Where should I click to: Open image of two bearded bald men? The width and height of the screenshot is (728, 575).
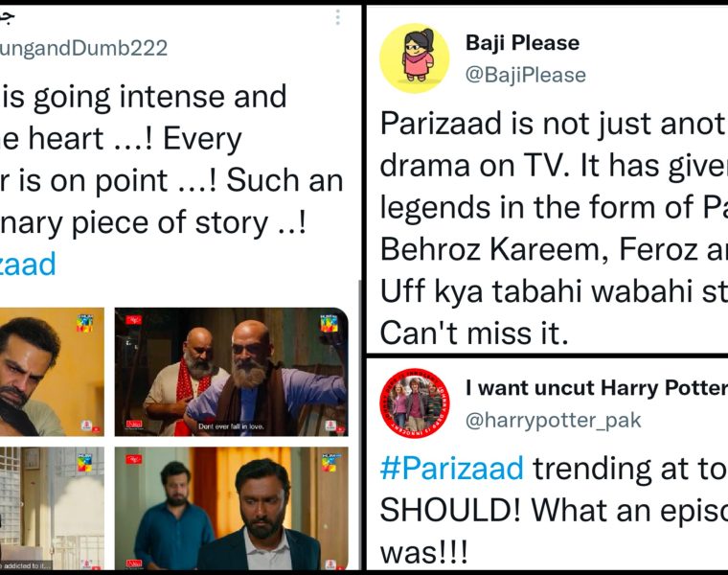coord(231,372)
